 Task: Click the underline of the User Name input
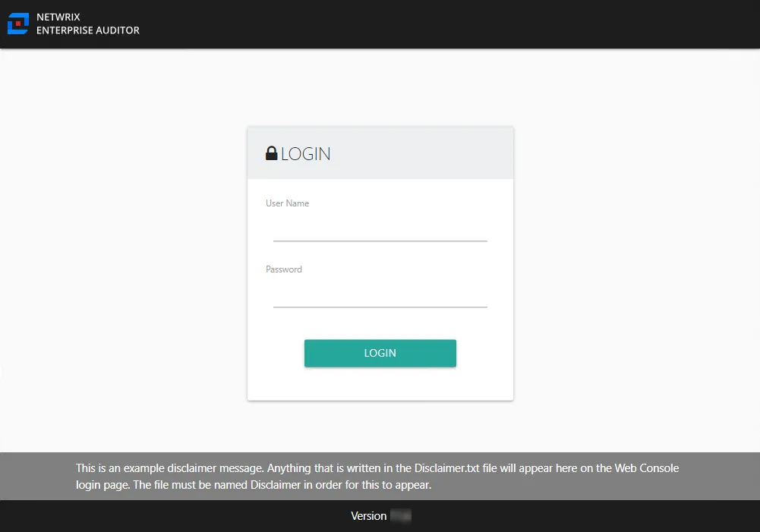(x=380, y=241)
